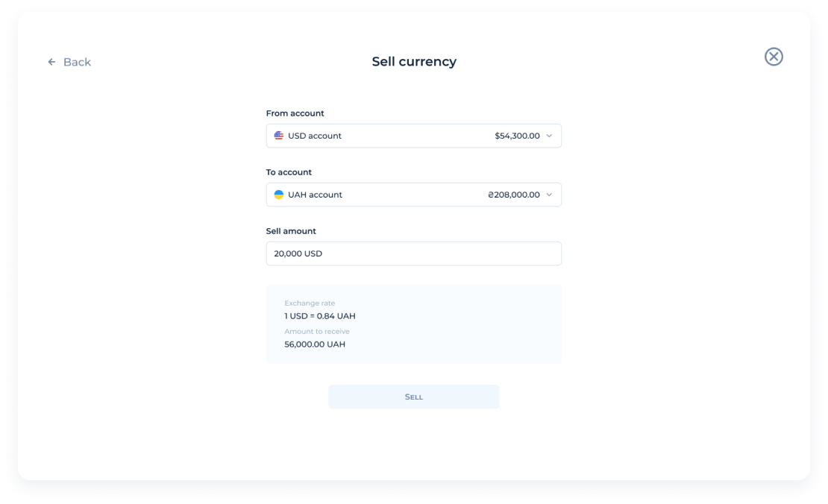Expand the From account dropdown chevron
The image size is (828, 504).
[550, 136]
